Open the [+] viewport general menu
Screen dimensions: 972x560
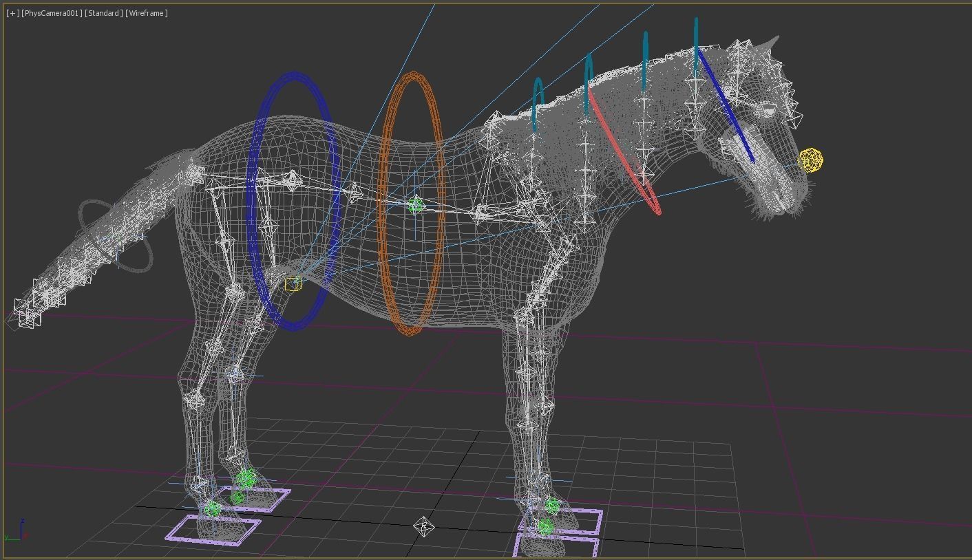(12, 13)
